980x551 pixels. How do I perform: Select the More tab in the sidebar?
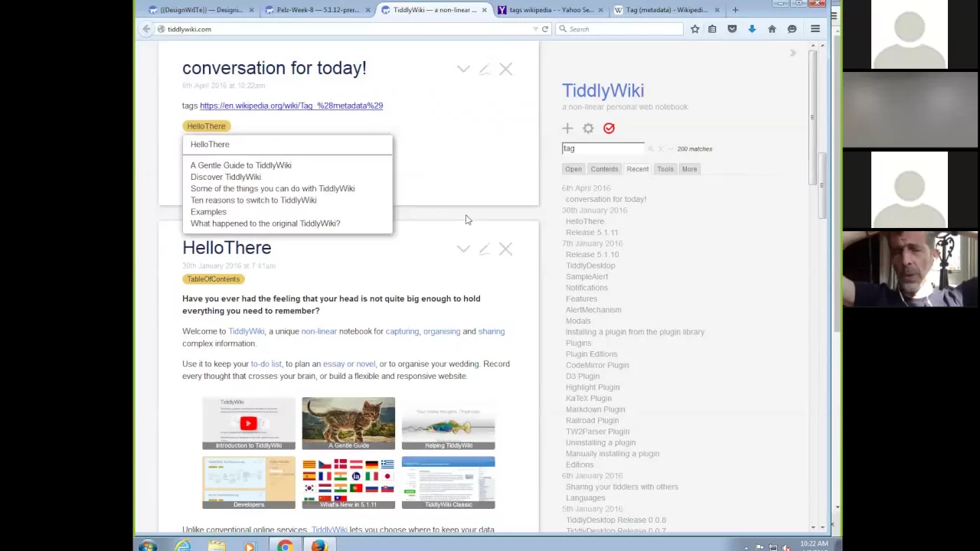click(689, 169)
